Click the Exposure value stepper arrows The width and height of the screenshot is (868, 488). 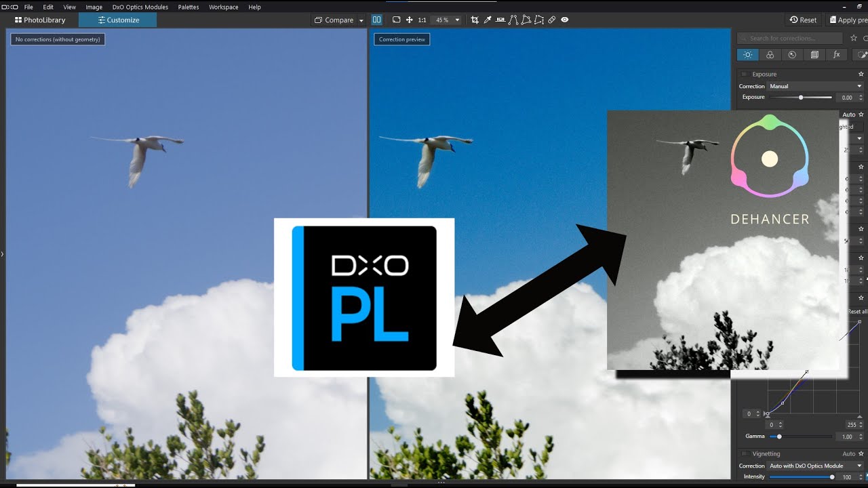[x=861, y=98]
